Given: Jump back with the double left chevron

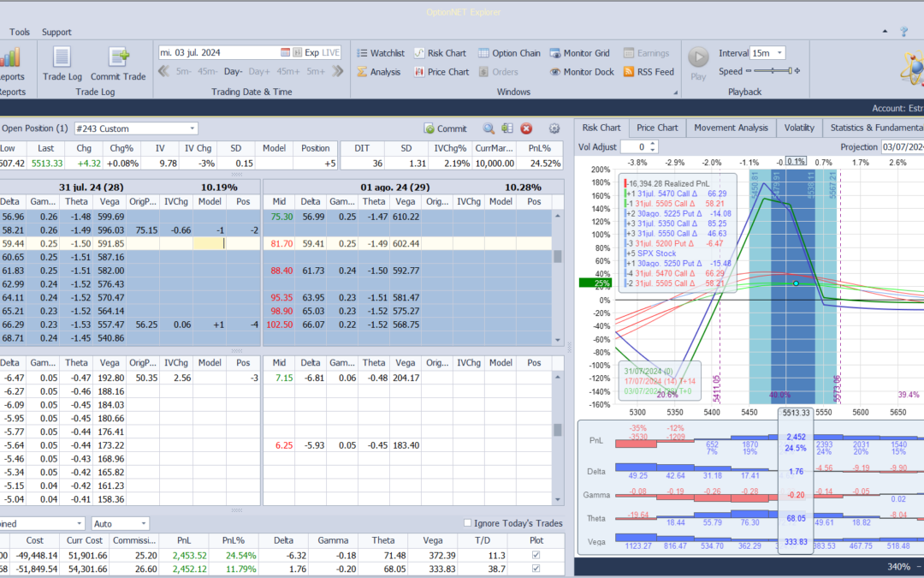Looking at the screenshot, I should point(163,71).
